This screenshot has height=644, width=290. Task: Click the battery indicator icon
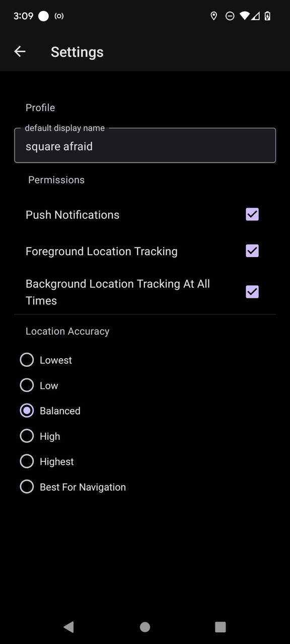point(267,16)
